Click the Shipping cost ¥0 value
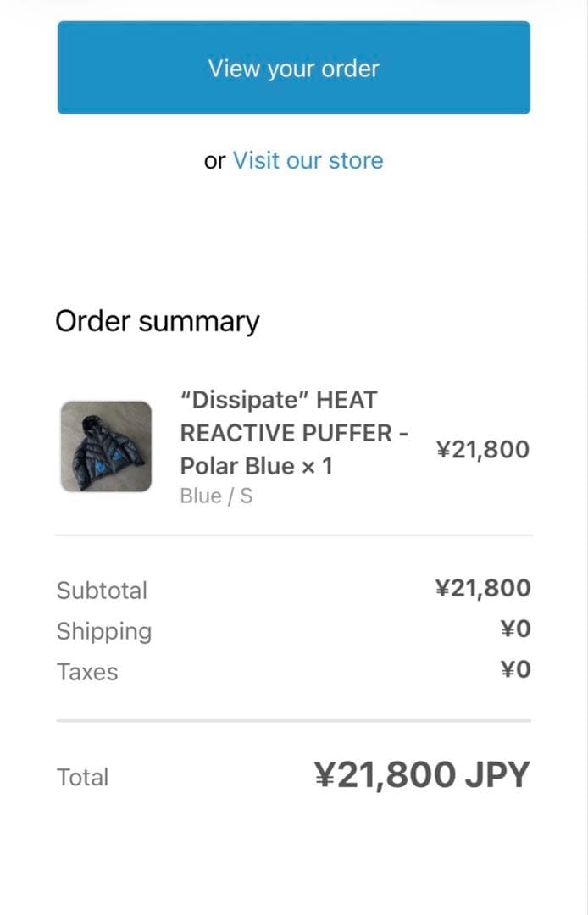 pos(515,629)
